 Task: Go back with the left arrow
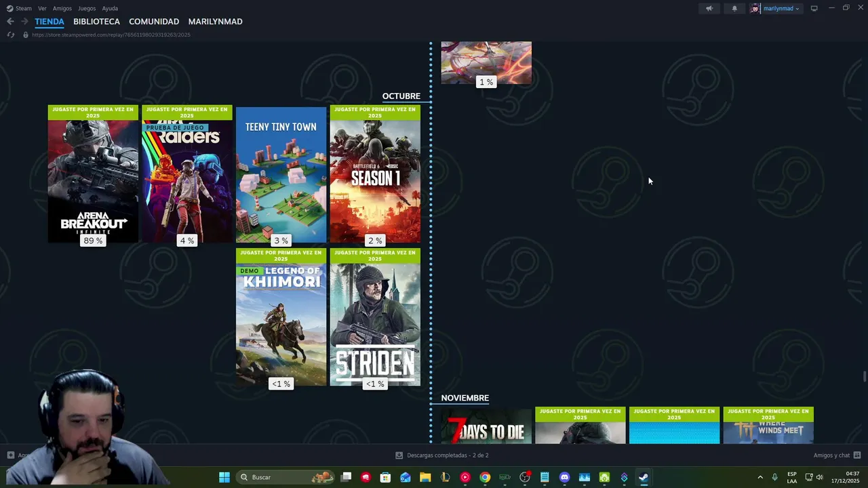point(10,22)
